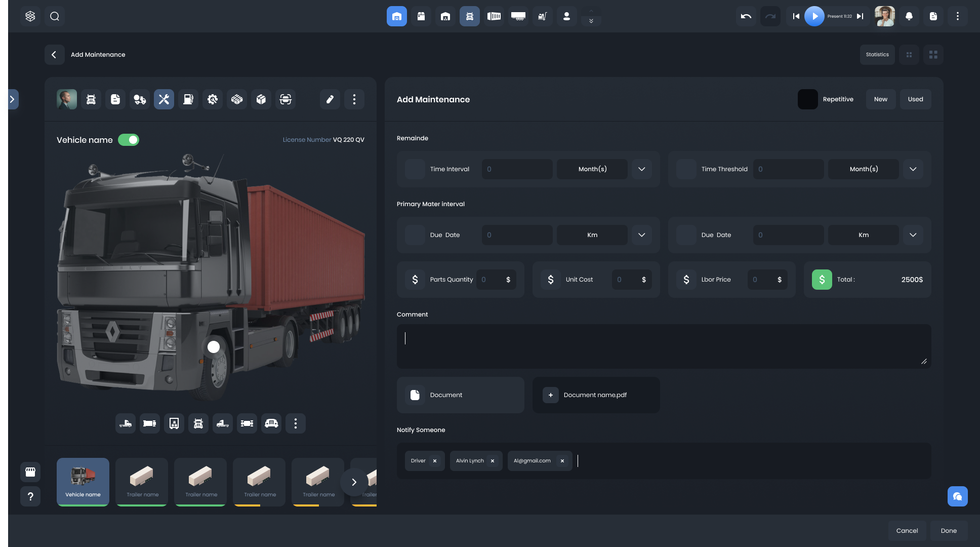
Task: Check the Time Threshold checkbox
Action: (686, 169)
